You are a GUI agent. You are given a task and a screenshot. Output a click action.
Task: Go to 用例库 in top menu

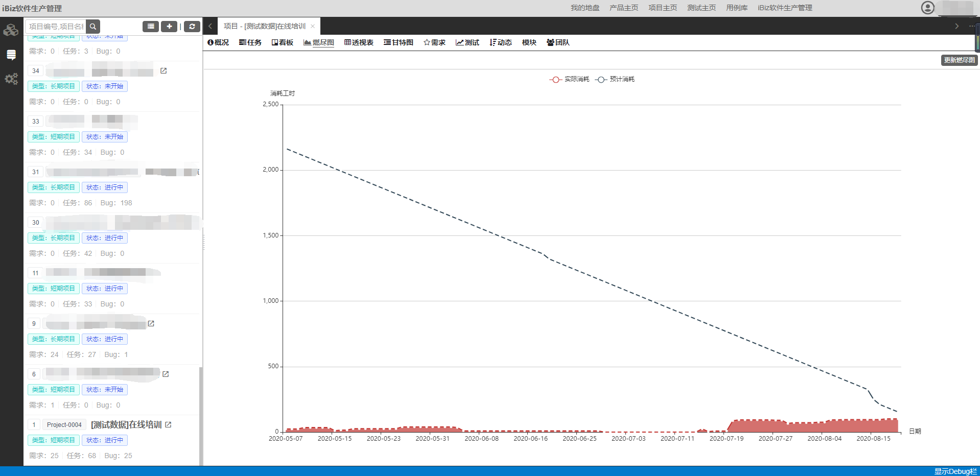tap(737, 8)
